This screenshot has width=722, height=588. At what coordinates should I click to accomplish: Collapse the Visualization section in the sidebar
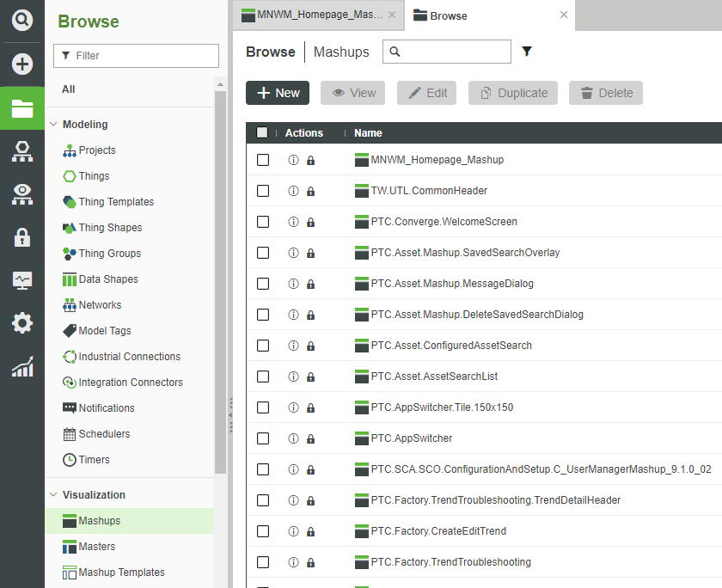(x=53, y=493)
